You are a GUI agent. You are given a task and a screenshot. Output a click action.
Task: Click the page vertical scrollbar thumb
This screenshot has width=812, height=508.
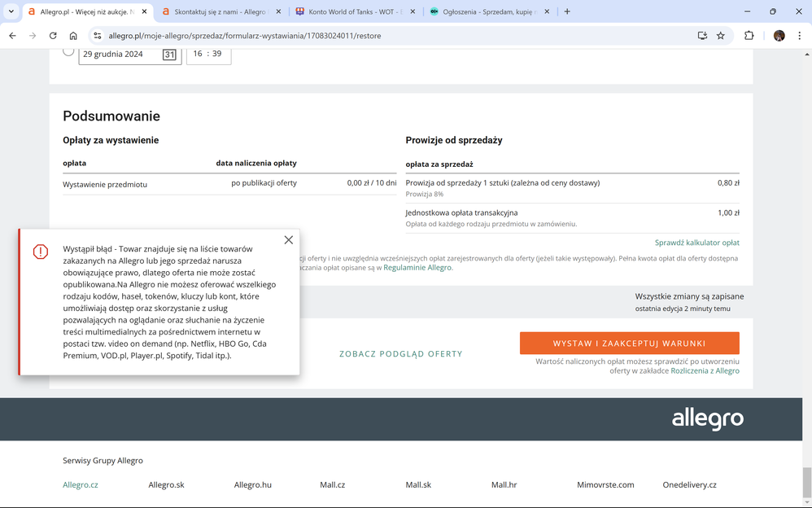click(807, 482)
